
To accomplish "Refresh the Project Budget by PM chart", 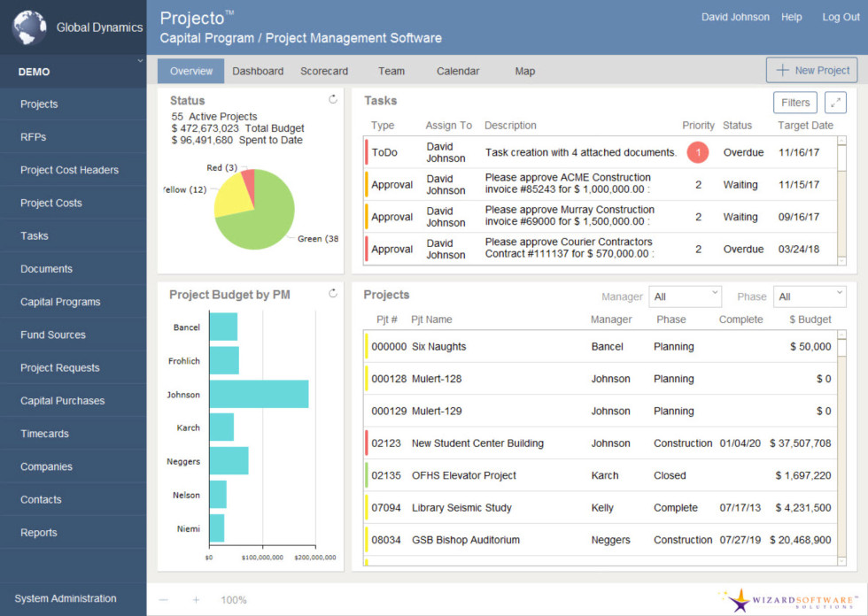I will [333, 294].
